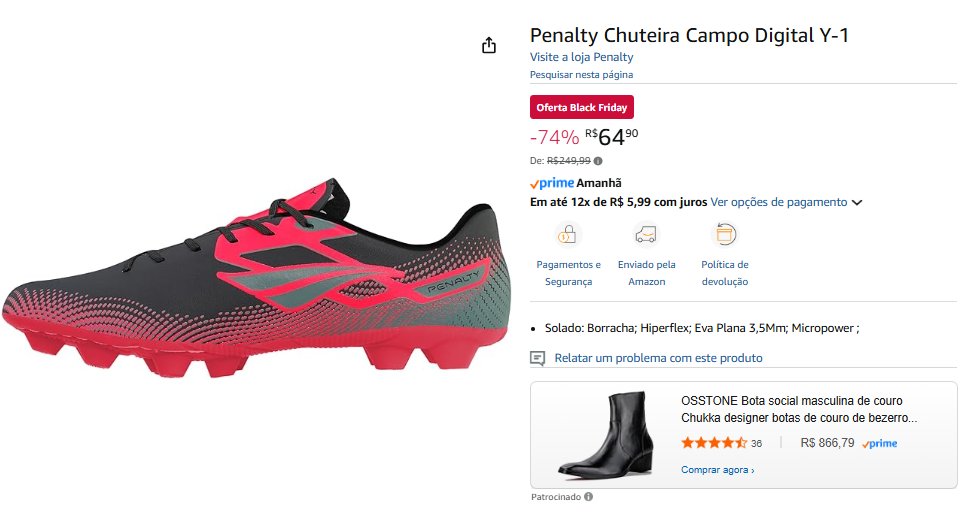Click the info icon next to Patrocinado

[x=588, y=497]
